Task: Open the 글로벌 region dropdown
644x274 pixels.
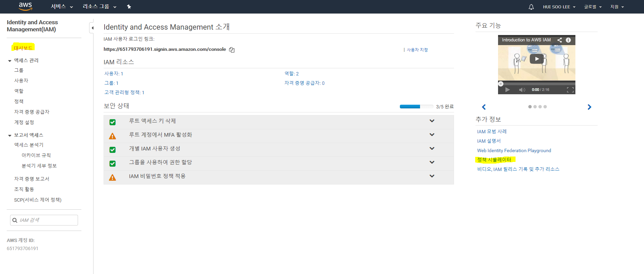Action: [x=593, y=7]
